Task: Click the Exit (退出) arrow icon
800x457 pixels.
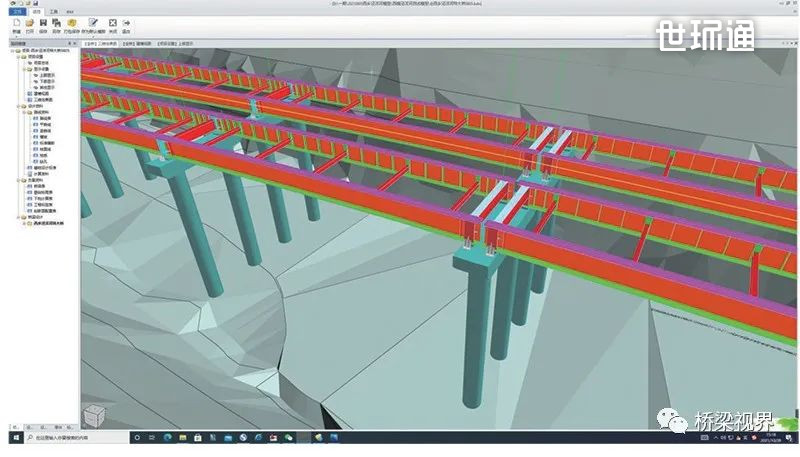Action: click(127, 24)
